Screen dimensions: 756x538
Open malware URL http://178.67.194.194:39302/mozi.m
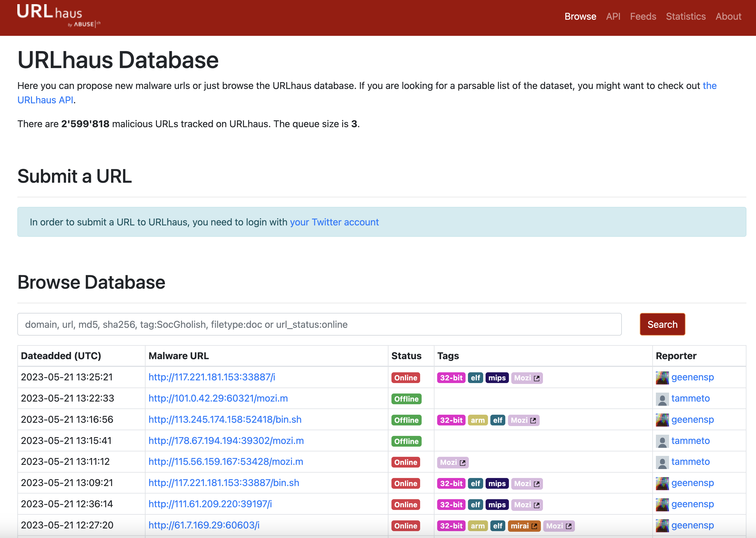coord(226,441)
